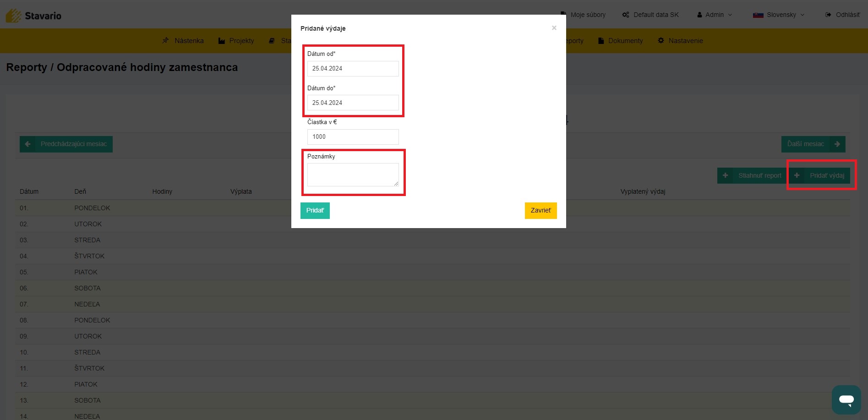
Task: Click the Moje súbory file icon
Action: pyautogui.click(x=563, y=15)
